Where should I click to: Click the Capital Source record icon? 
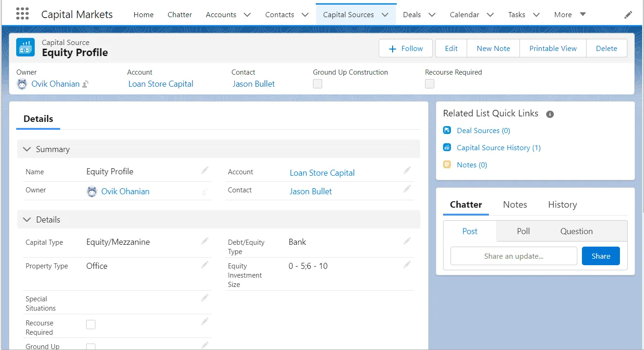click(25, 47)
